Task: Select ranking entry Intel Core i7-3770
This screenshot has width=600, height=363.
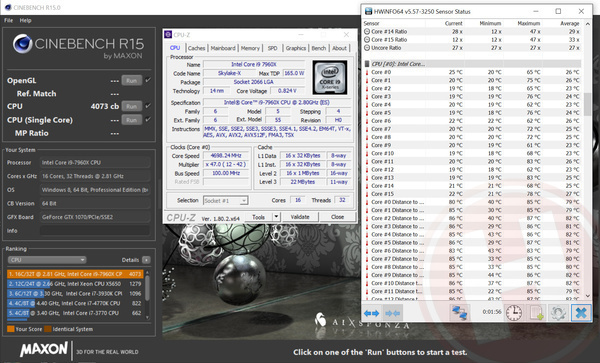Action: [x=75, y=313]
